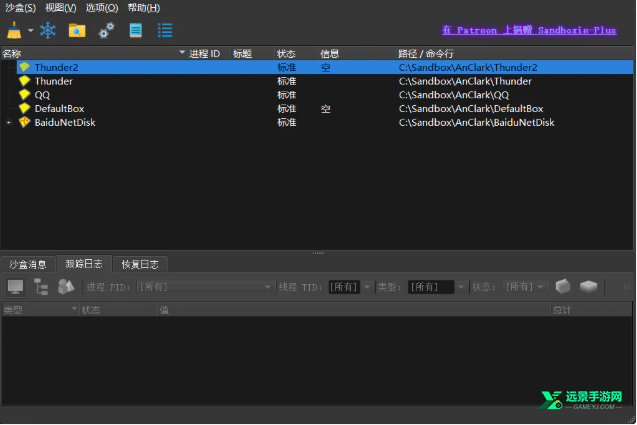The image size is (637, 425).
Task: Select the BaiduNetDisk sandbox row
Action: pos(325,123)
